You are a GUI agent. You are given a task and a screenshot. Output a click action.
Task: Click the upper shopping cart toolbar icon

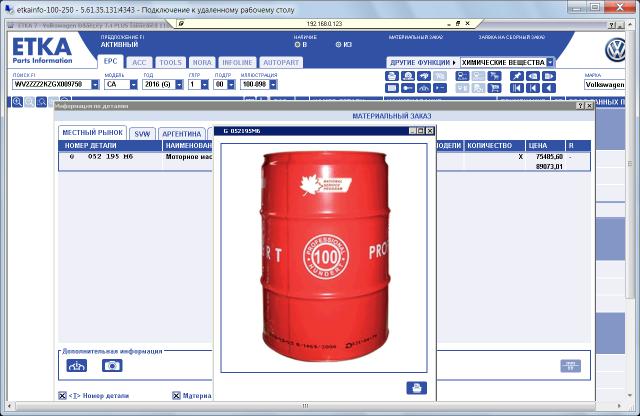(x=494, y=76)
